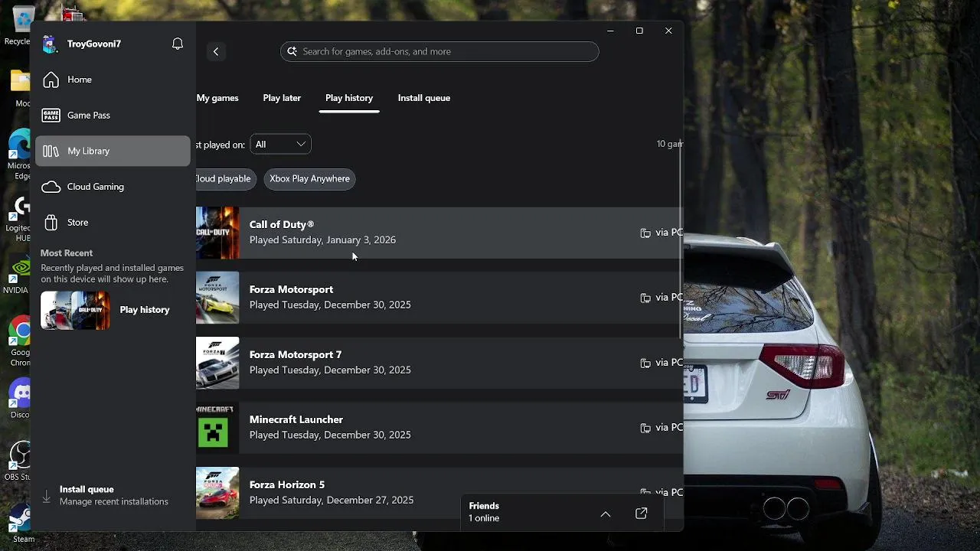980x551 pixels.
Task: Open the Forza Horizon 5 cover thumbnail
Action: (x=217, y=493)
